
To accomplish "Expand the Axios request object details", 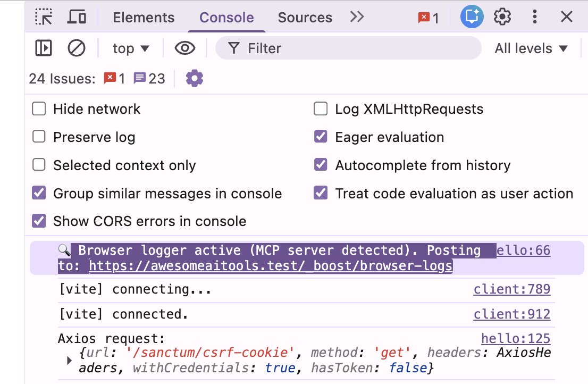I will pyautogui.click(x=69, y=360).
